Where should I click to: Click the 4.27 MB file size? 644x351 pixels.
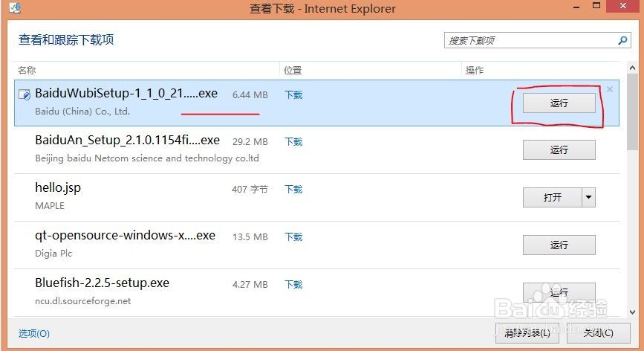click(x=250, y=284)
